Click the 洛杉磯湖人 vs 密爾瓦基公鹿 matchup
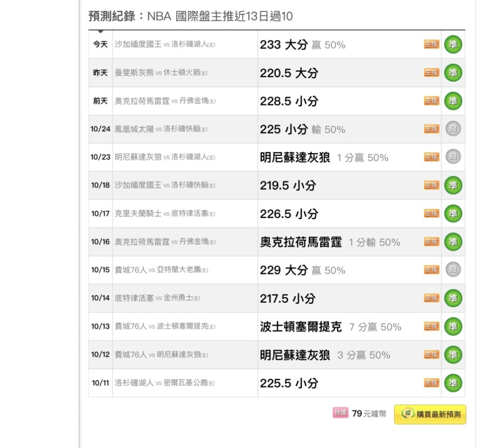 165,383
